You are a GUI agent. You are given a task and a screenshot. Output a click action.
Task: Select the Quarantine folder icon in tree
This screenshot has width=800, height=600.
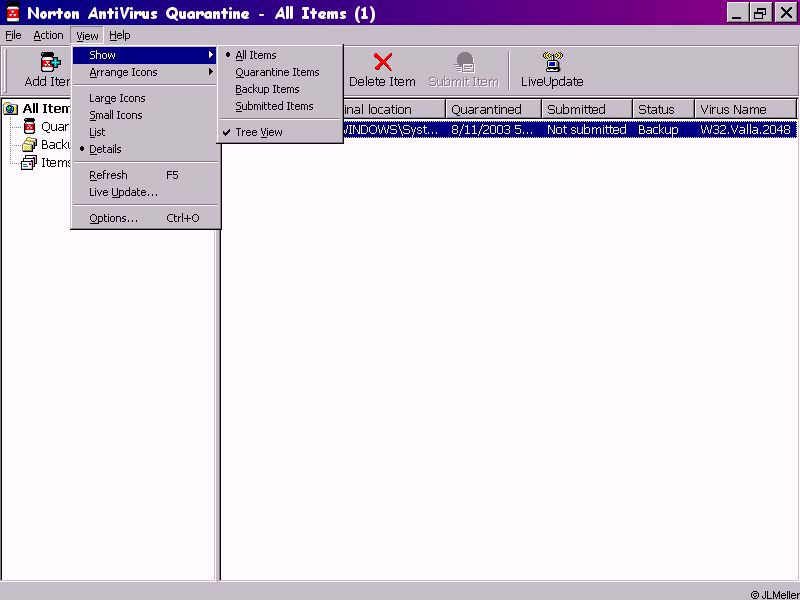coord(29,127)
